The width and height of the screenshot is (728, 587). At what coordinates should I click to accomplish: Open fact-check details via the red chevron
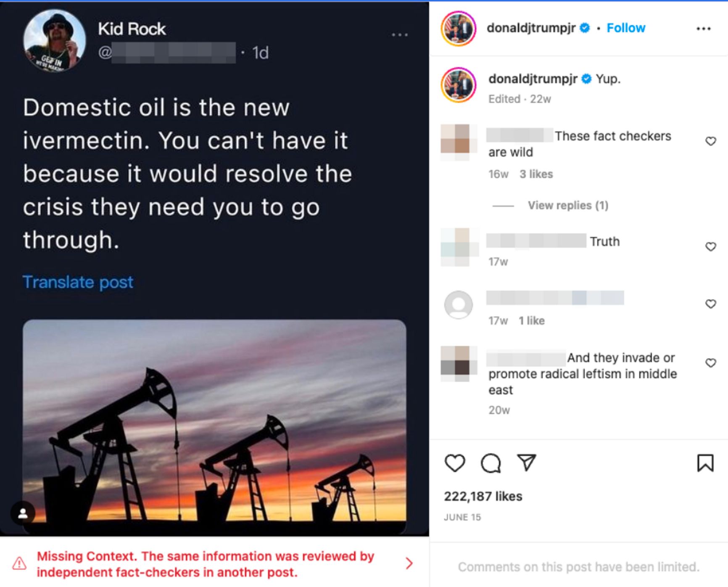pyautogui.click(x=409, y=563)
